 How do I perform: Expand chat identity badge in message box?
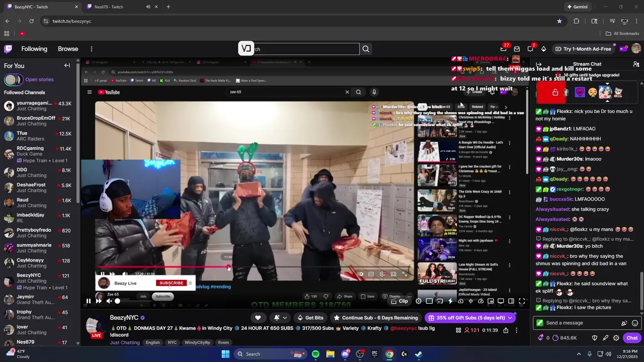pyautogui.click(x=540, y=323)
